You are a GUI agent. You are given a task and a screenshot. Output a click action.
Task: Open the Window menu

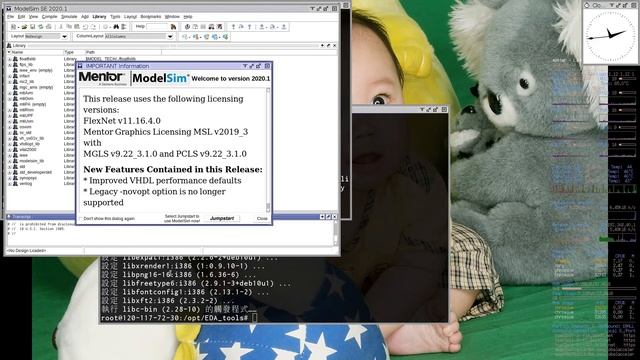coord(172,17)
